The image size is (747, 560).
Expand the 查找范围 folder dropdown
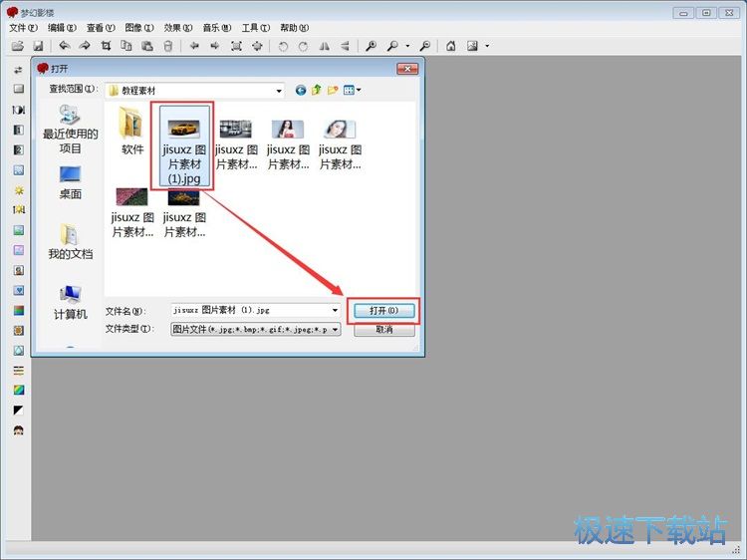(279, 90)
